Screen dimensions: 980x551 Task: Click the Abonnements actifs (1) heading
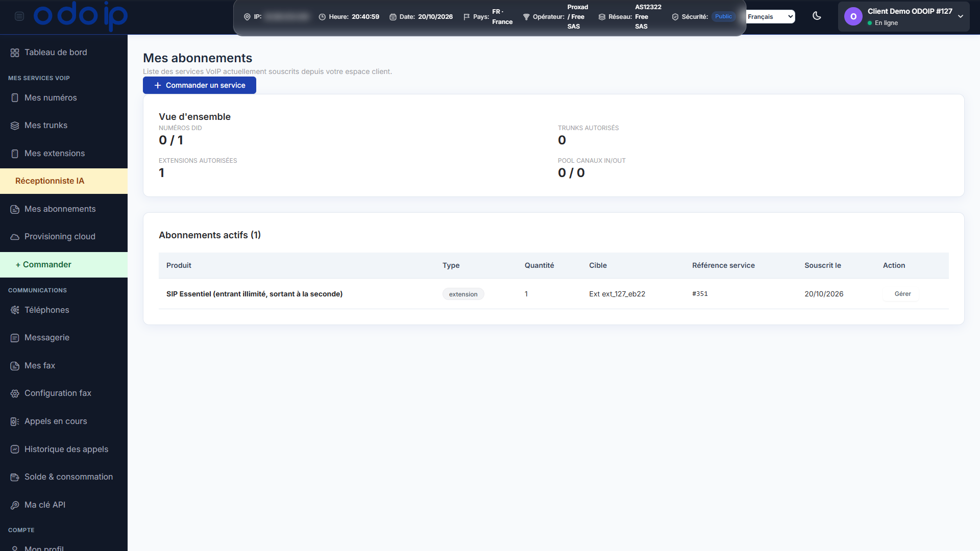click(x=210, y=235)
